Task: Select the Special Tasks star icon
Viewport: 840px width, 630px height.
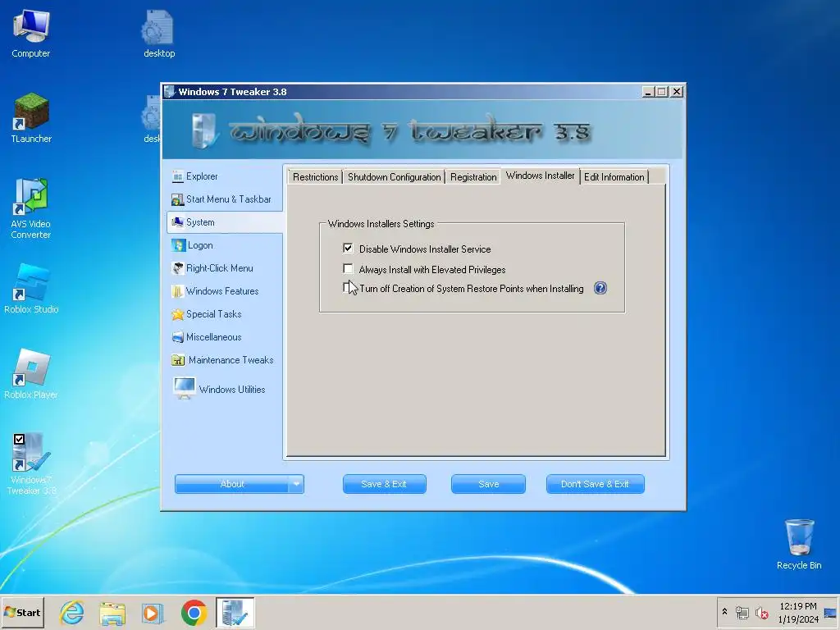Action: 177,314
